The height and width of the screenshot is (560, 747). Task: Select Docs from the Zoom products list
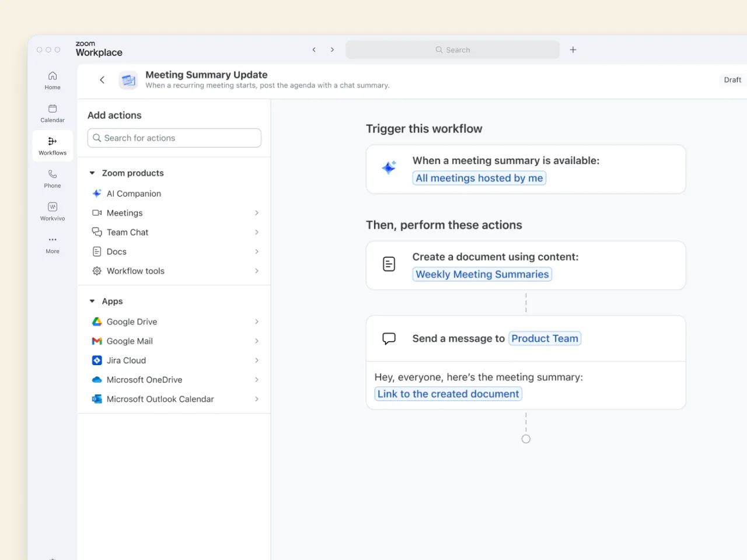coord(116,251)
